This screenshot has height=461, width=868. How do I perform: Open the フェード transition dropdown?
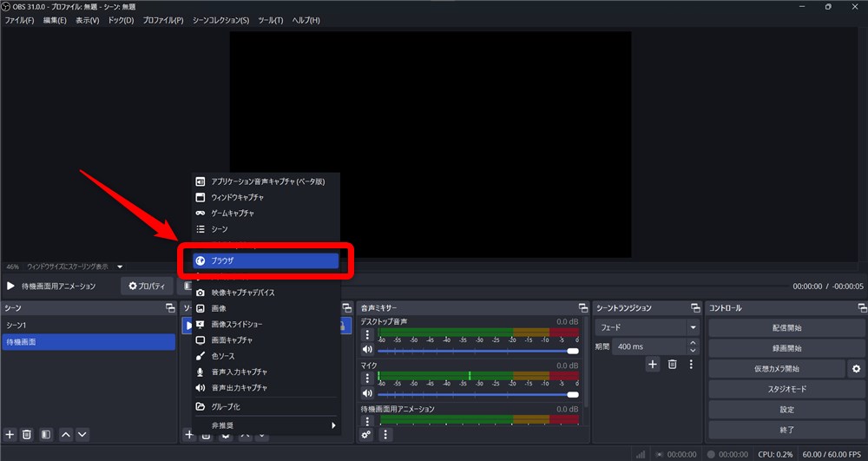(648, 327)
